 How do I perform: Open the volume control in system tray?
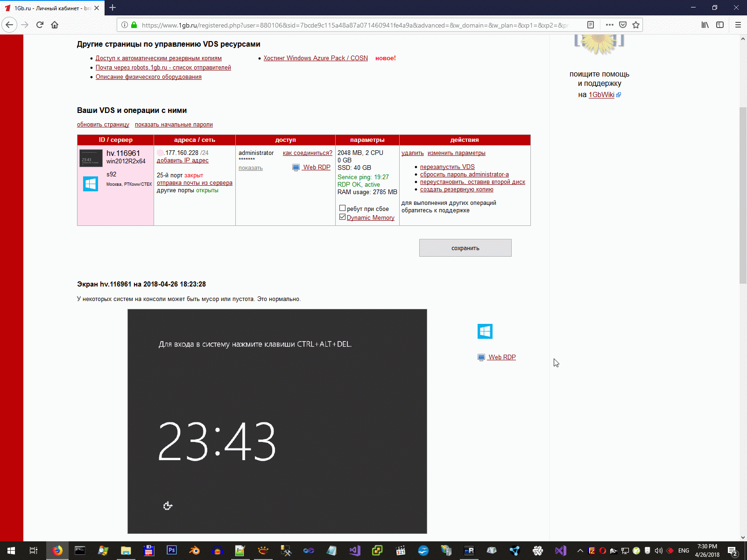pyautogui.click(x=659, y=551)
